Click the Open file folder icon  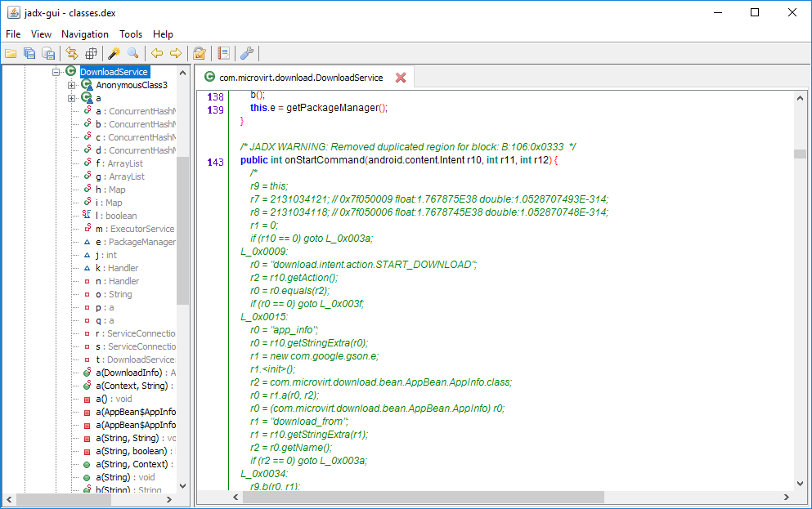[11, 53]
